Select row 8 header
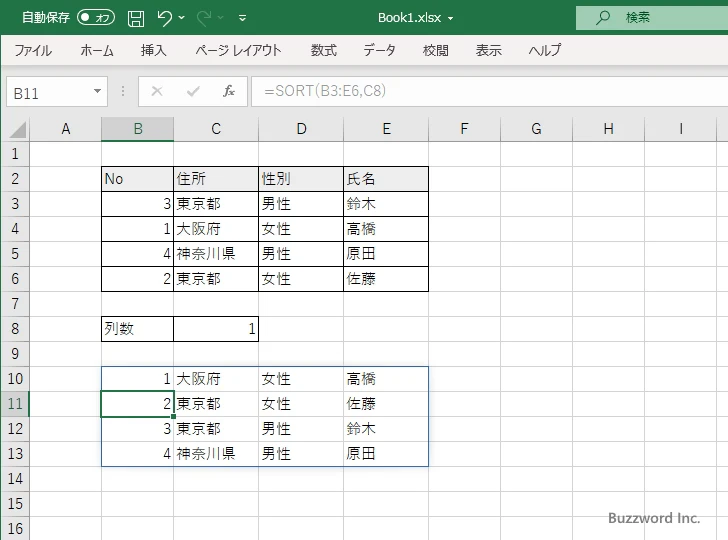The image size is (728, 540). tap(15, 329)
